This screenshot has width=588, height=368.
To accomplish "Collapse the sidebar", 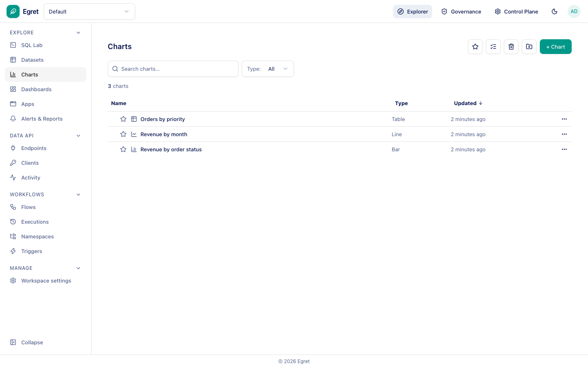I will point(45,342).
